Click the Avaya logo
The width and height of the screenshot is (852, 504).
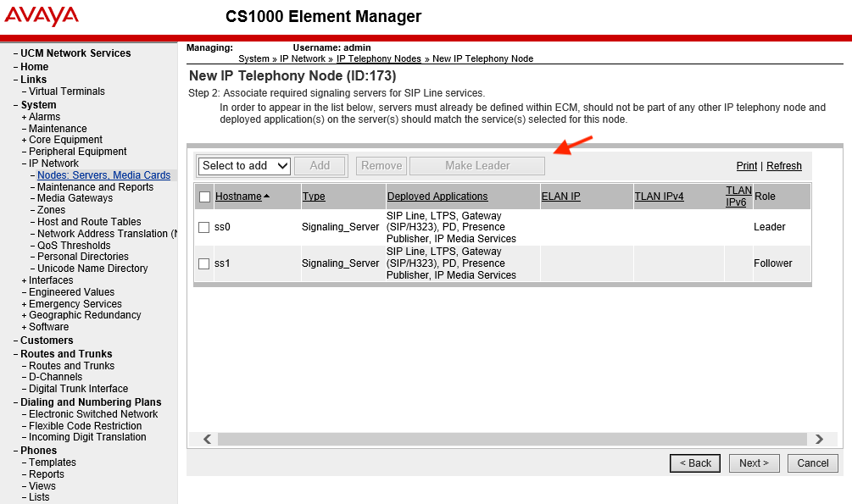point(42,15)
